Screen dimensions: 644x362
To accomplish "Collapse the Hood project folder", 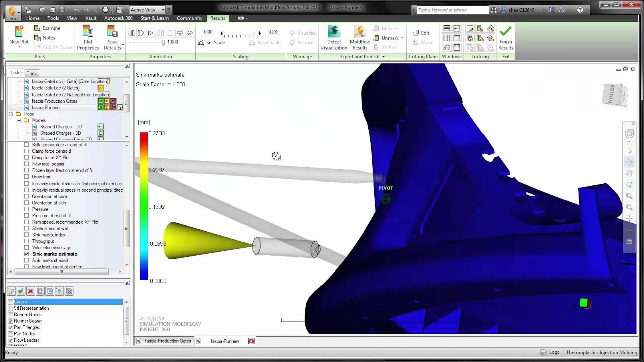I will tap(11, 114).
